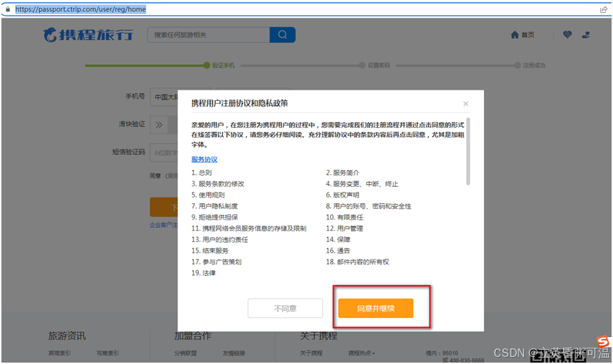
Task: Open footer link 攻略索引
Action: [x=108, y=353]
